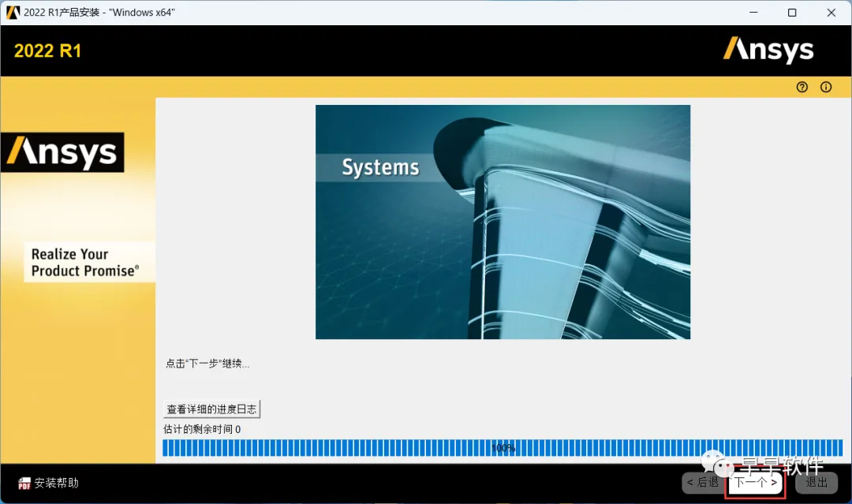Image resolution: width=852 pixels, height=504 pixels.
Task: Click the Systems product banner image
Action: tap(503, 222)
